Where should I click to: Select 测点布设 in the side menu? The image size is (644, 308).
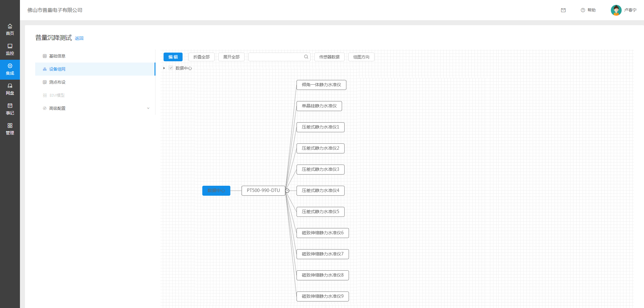click(x=57, y=82)
